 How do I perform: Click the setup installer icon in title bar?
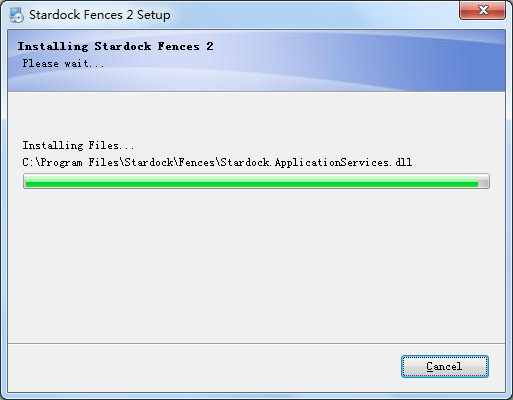tap(16, 15)
